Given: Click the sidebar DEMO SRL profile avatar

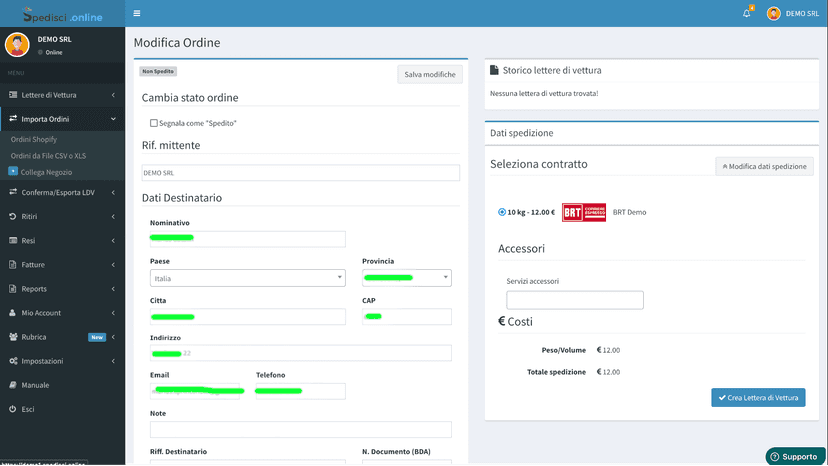Looking at the screenshot, I should (17, 45).
